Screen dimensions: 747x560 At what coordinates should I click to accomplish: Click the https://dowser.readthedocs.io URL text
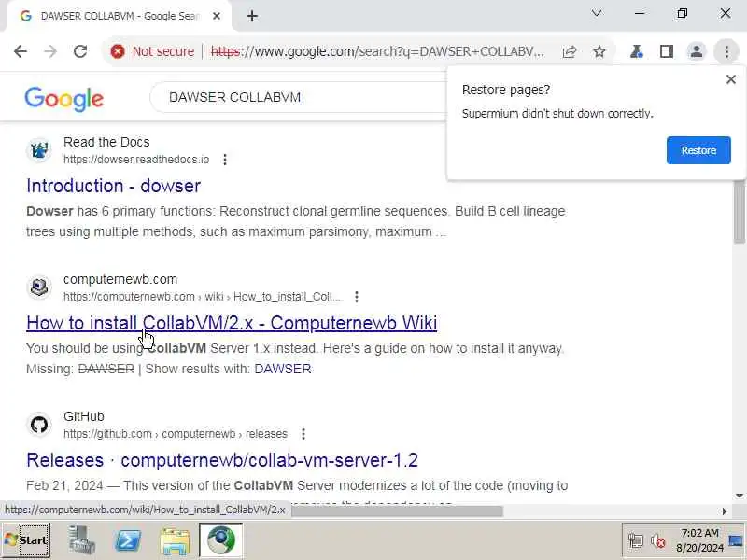coord(136,160)
